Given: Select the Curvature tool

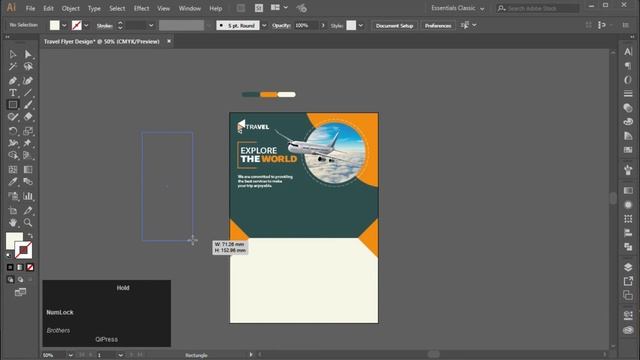Looking at the screenshot, I should 28,81.
